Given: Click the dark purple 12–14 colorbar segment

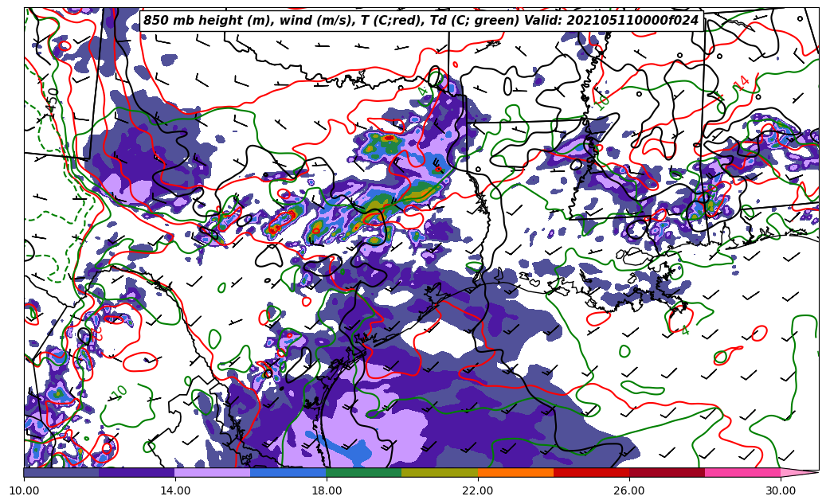Looking at the screenshot, I should [137, 472].
